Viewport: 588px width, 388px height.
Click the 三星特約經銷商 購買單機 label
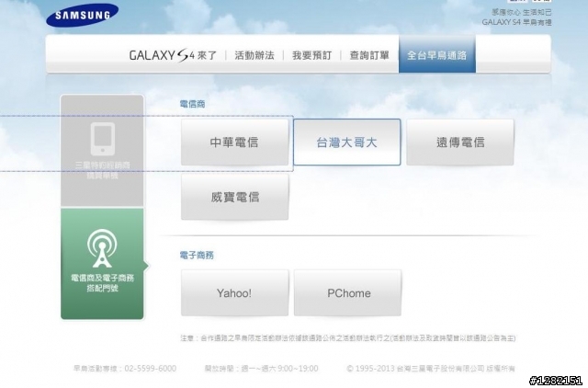(102, 170)
